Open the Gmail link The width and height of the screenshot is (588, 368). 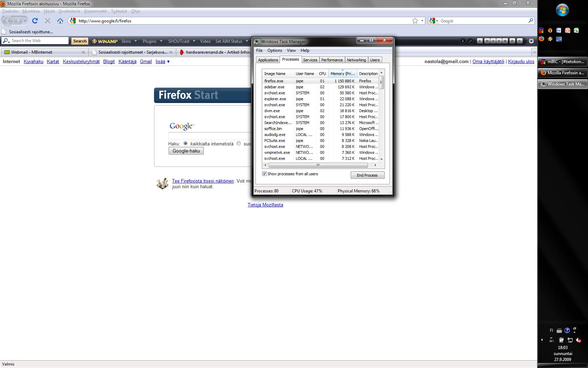(146, 62)
